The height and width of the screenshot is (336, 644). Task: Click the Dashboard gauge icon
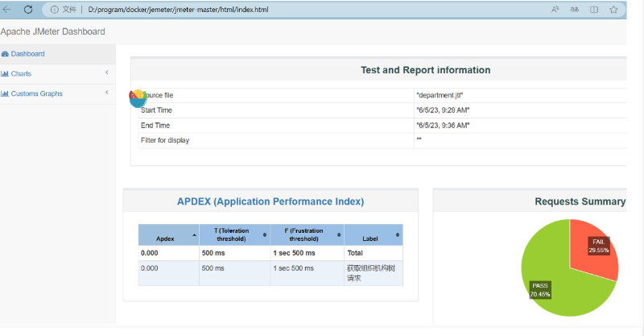[x=5, y=54]
